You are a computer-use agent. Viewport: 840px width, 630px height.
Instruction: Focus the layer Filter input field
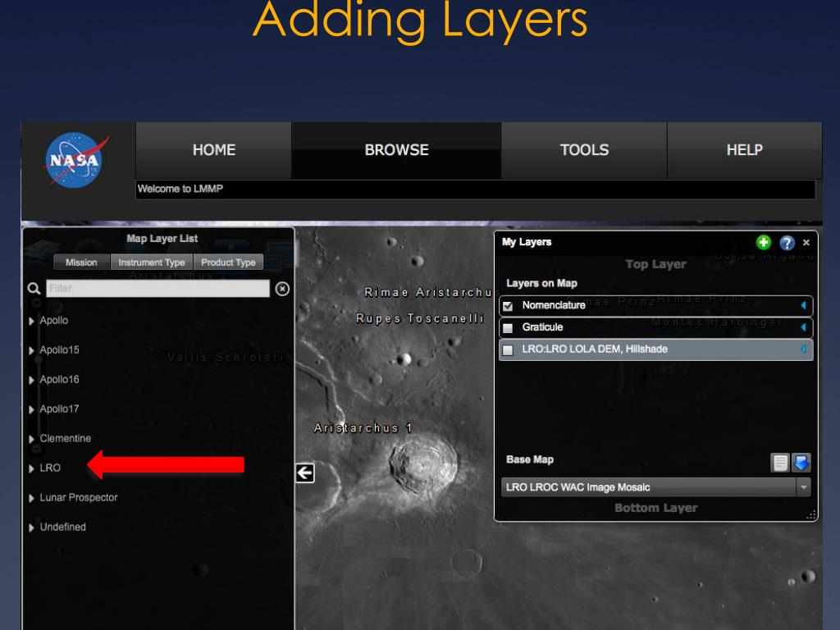pyautogui.click(x=158, y=288)
